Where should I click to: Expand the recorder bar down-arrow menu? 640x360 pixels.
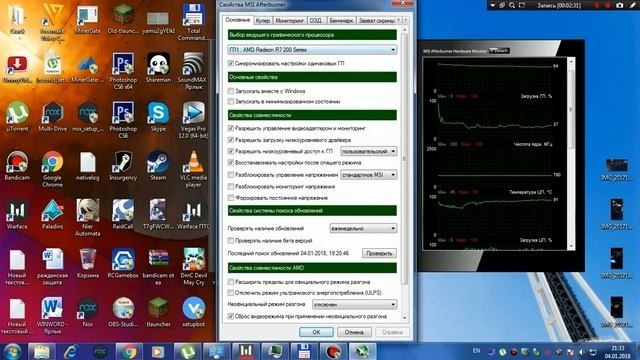point(493,5)
